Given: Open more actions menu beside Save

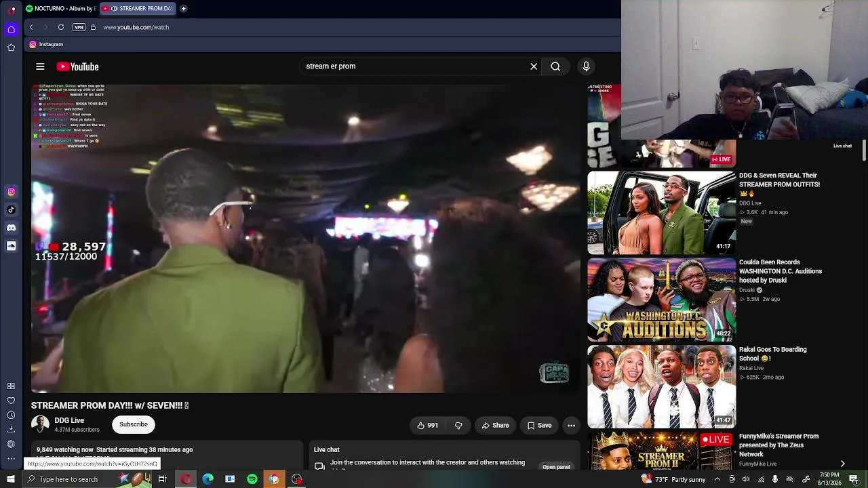Looking at the screenshot, I should point(571,426).
